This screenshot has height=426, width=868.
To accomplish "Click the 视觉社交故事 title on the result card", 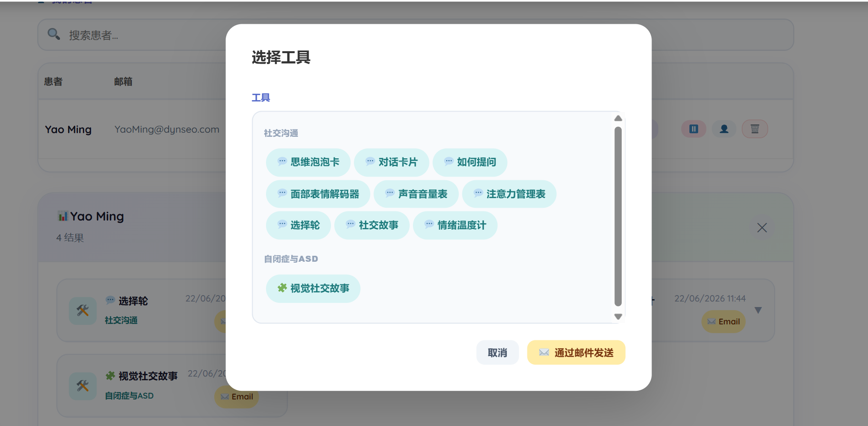I will pyautogui.click(x=148, y=376).
